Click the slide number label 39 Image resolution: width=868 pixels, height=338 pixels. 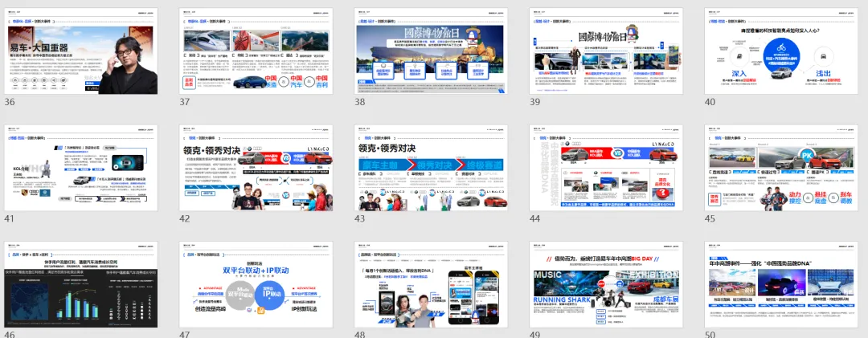534,102
